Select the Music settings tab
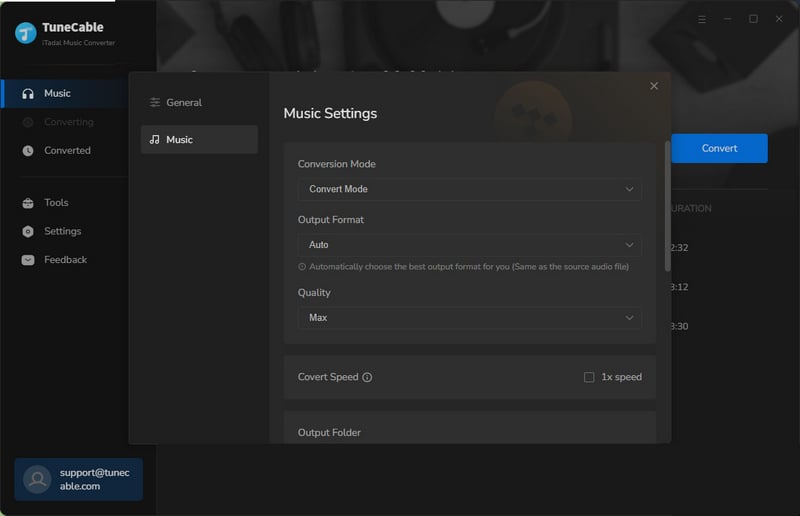 [199, 139]
